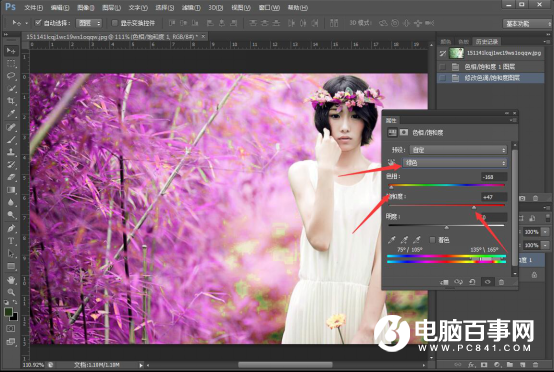
Task: Open the Auto-Select layer/group dropdown
Action: (x=89, y=23)
